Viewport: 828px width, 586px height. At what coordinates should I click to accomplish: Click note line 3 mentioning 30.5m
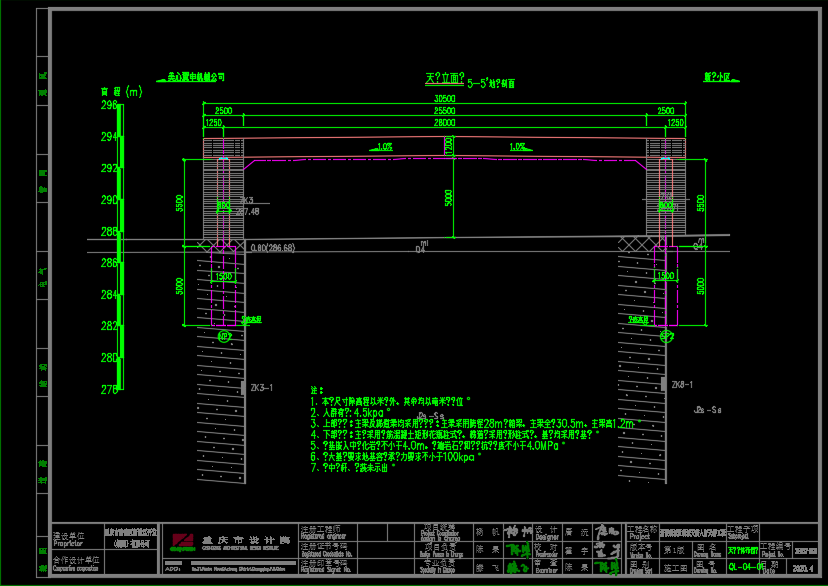click(x=475, y=424)
